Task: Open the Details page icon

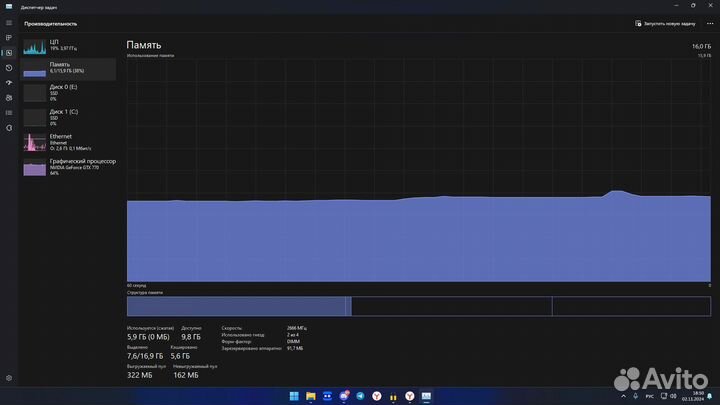Action: [x=9, y=112]
